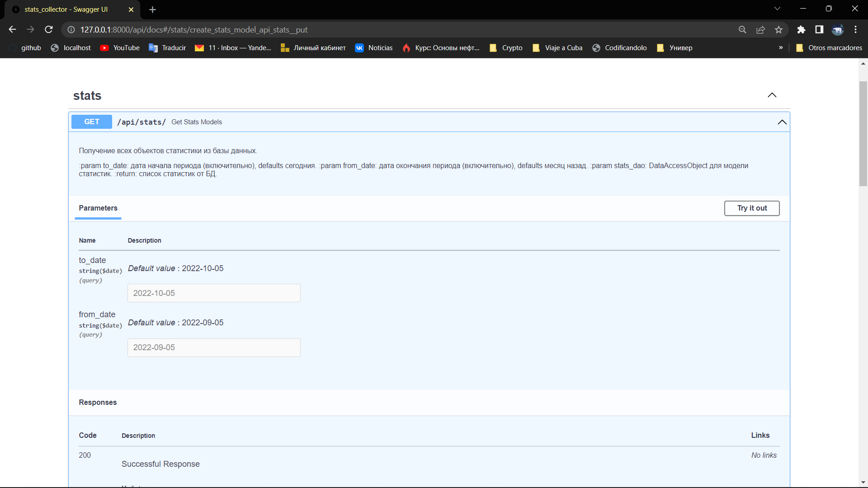Reload the page

[48, 29]
